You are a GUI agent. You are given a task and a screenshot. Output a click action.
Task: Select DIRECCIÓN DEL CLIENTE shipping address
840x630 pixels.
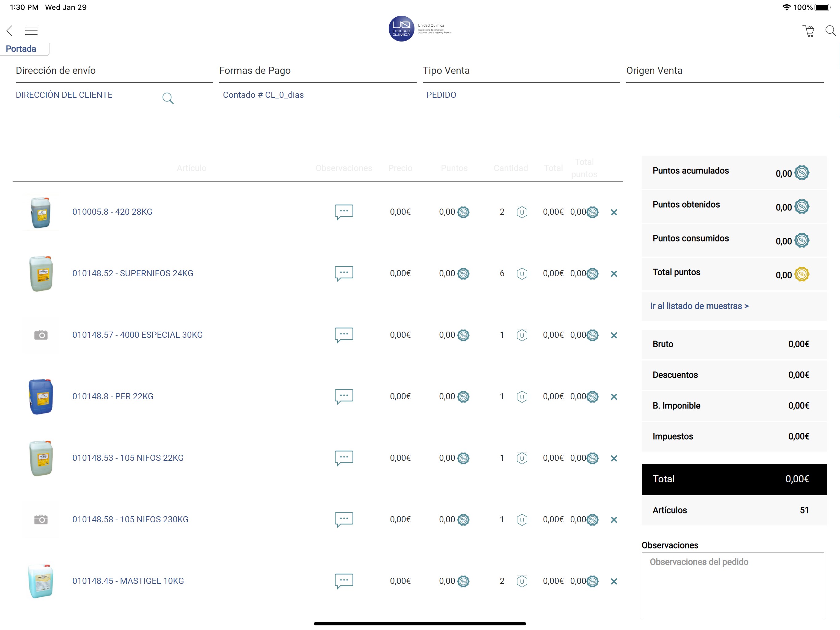(x=64, y=95)
